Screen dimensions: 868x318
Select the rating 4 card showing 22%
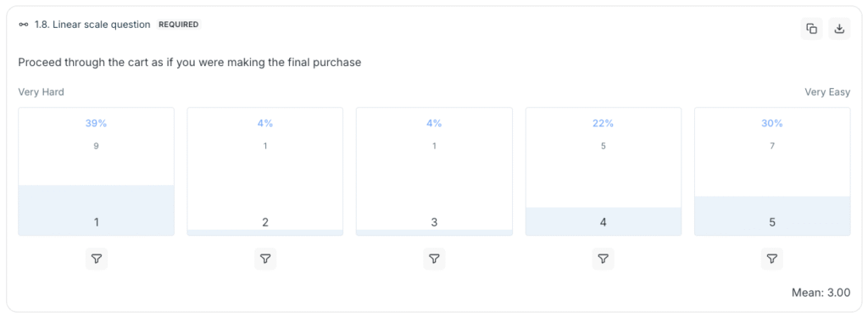(604, 172)
